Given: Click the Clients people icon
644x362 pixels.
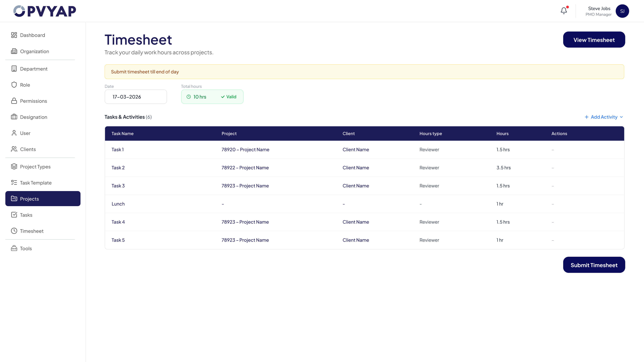Looking at the screenshot, I should click(14, 149).
